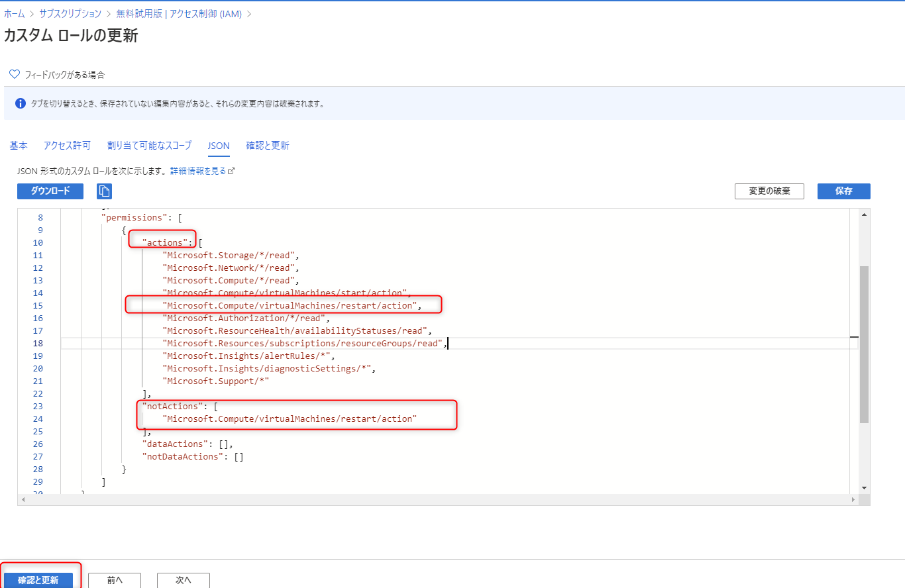
Task: Click horizontal scrollbar right arrow
Action: [853, 500]
